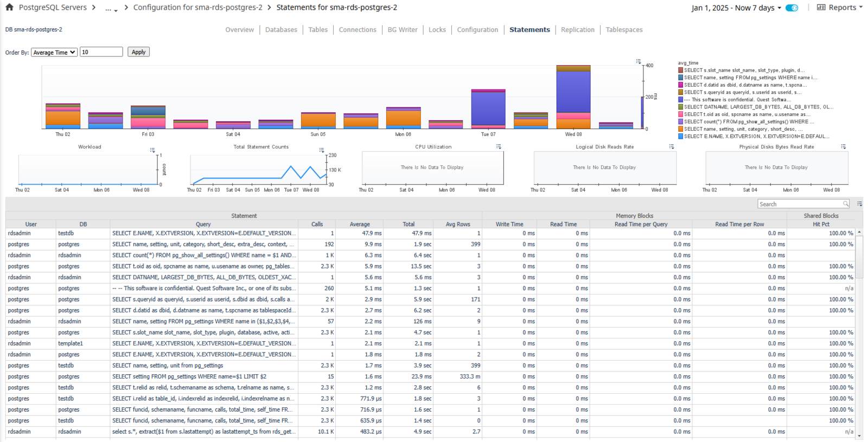Open the Tablespaces tab
The width and height of the screenshot is (868, 442).
coord(624,30)
